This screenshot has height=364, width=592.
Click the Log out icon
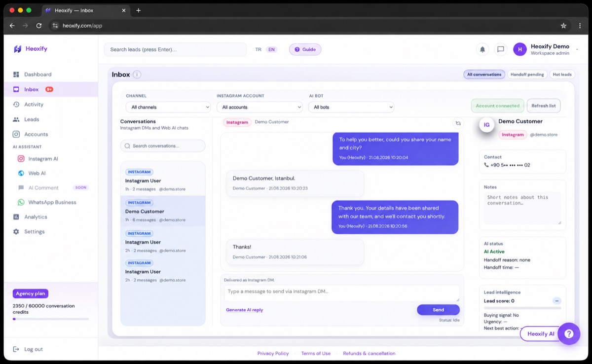[16, 349]
